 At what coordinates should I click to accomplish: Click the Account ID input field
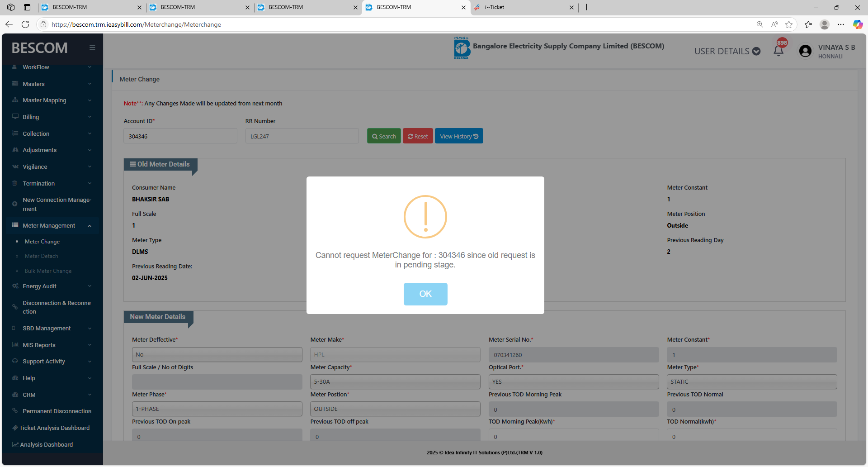click(x=180, y=136)
